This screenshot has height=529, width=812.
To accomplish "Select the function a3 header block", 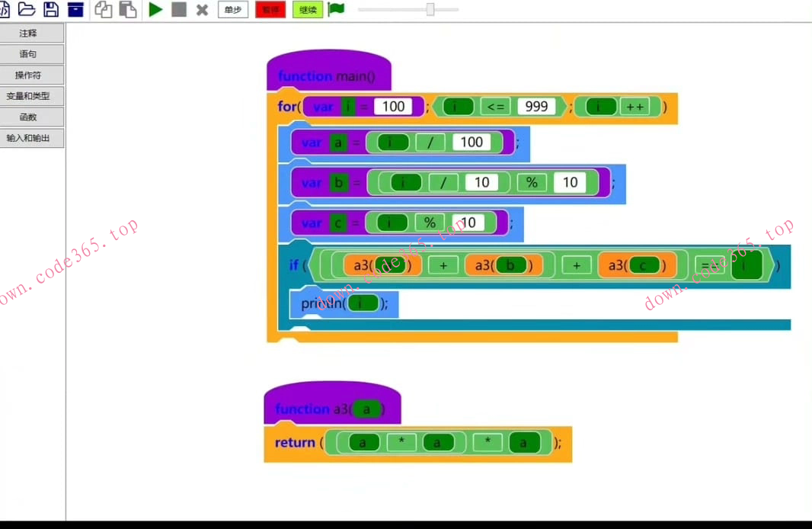I will 332,404.
